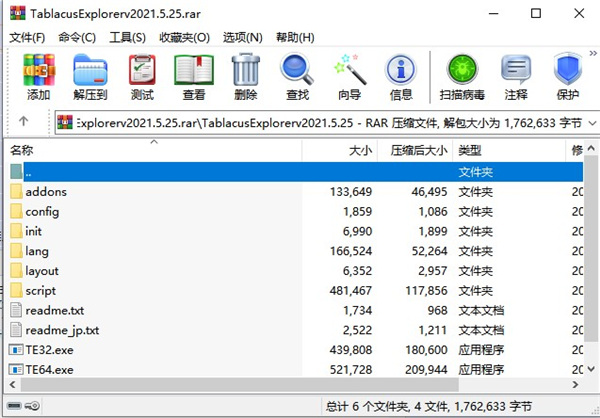The image size is (600, 418).
Task: Click the horizontal scrollbar left arrow
Action: (13, 384)
